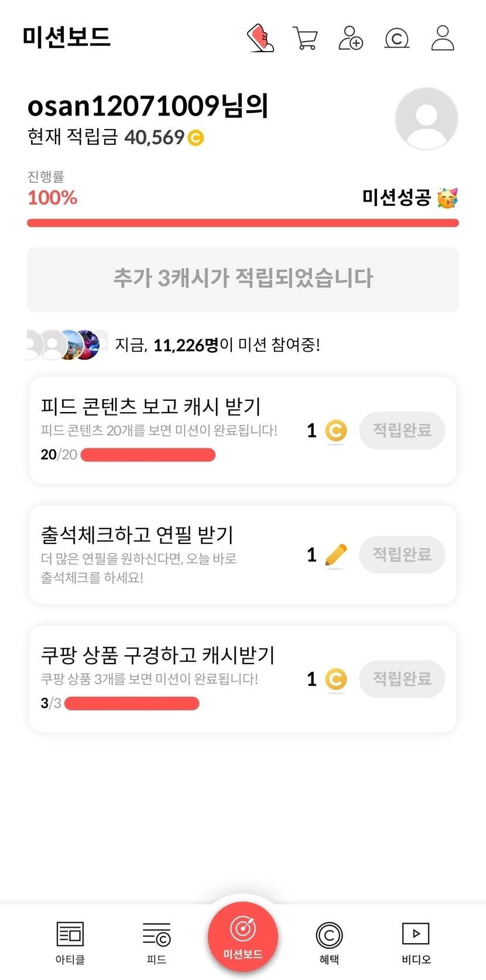This screenshot has width=486, height=980.
Task: Open the cash coin icon in header
Action: click(x=396, y=39)
